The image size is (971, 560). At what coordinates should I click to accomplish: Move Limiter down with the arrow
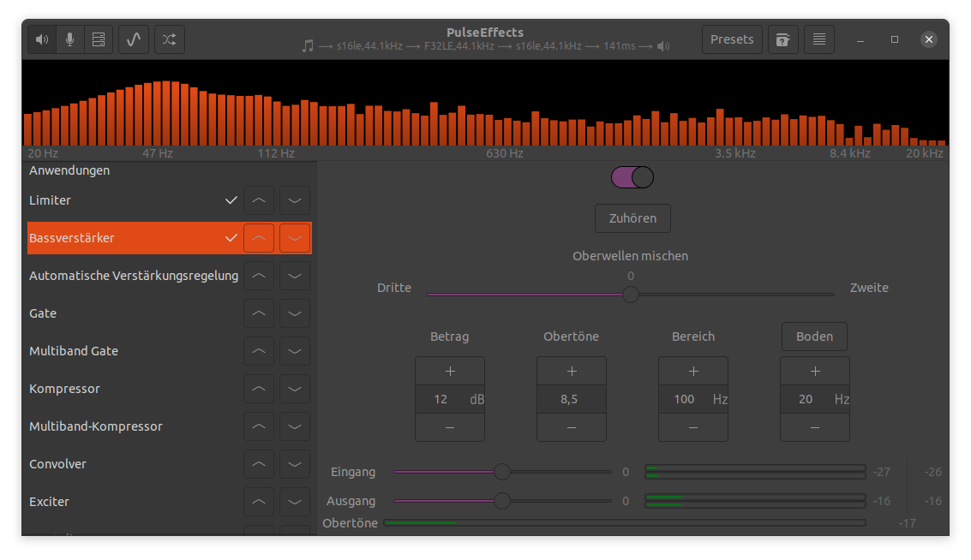click(x=295, y=200)
